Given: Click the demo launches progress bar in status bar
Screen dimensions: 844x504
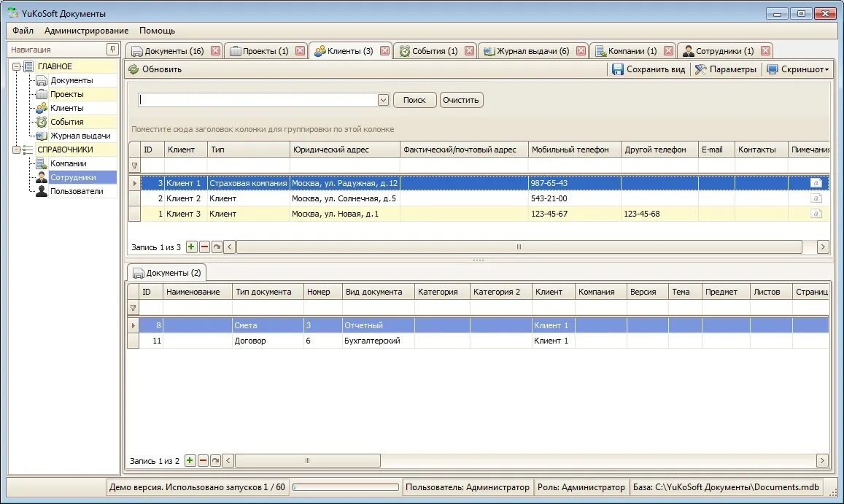Looking at the screenshot, I should click(346, 487).
